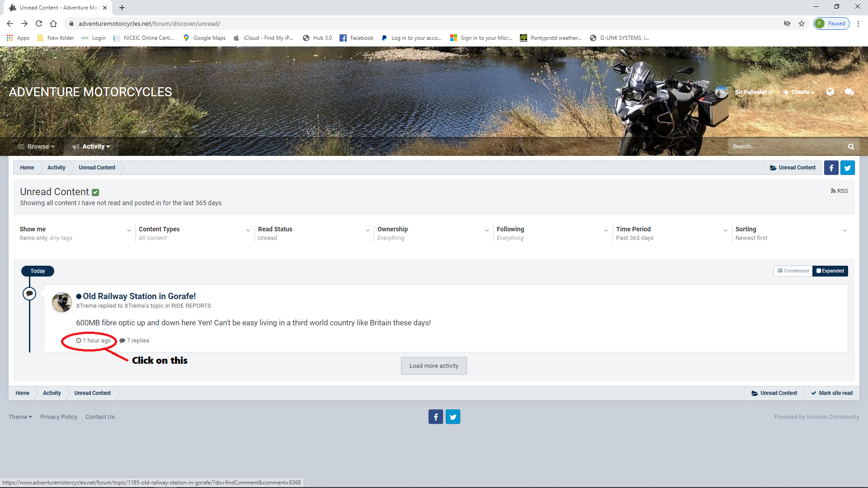
Task: Click footer Facebook icon
Action: 436,417
